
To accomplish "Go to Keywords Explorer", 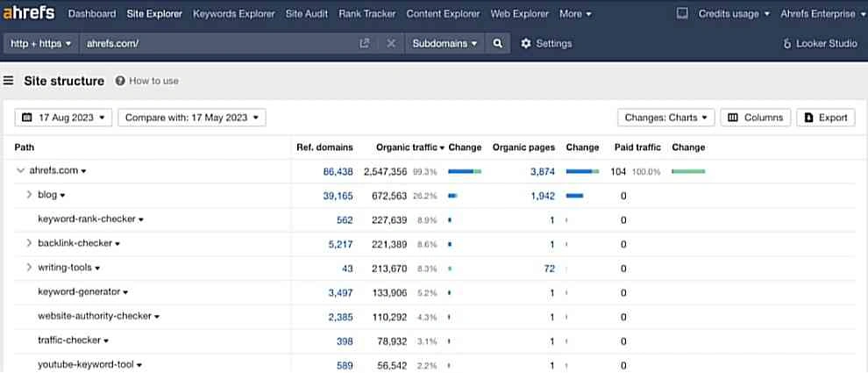I will (x=233, y=14).
